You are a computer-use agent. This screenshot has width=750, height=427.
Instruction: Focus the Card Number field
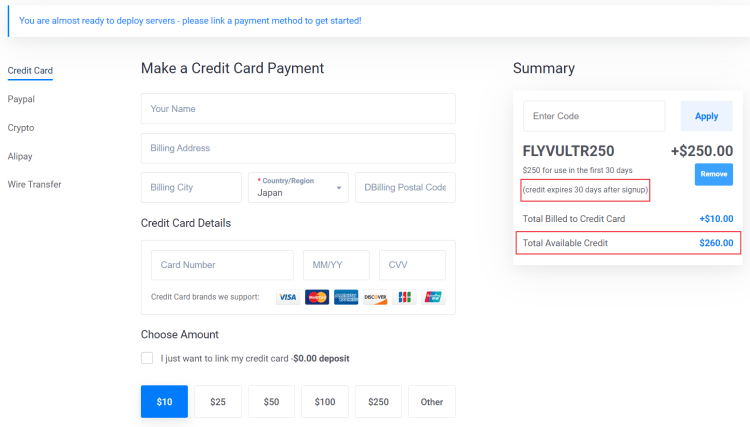222,265
